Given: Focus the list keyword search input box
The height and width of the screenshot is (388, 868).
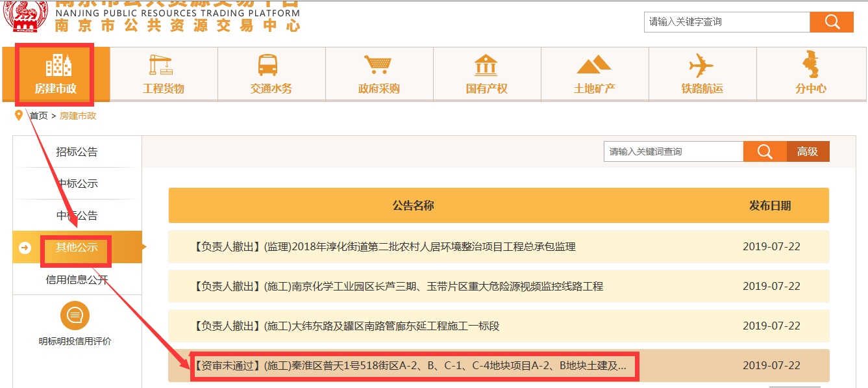Looking at the screenshot, I should pyautogui.click(x=673, y=151).
